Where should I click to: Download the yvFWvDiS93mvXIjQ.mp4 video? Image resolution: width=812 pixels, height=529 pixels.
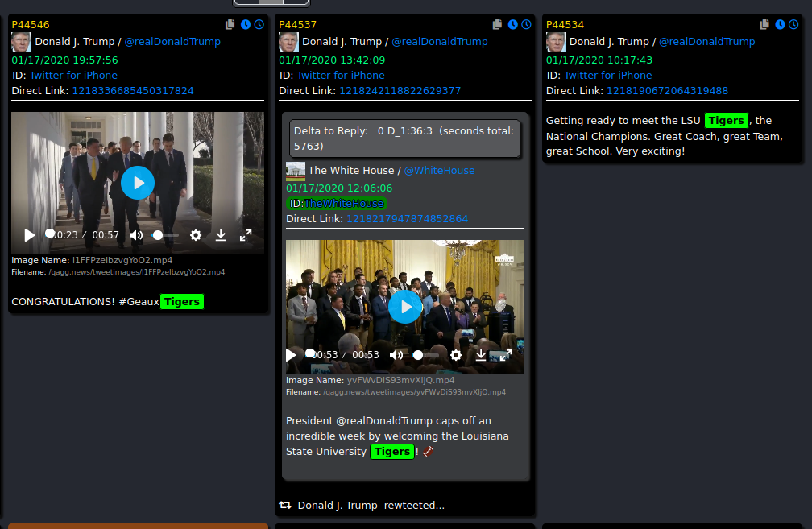tap(481, 355)
